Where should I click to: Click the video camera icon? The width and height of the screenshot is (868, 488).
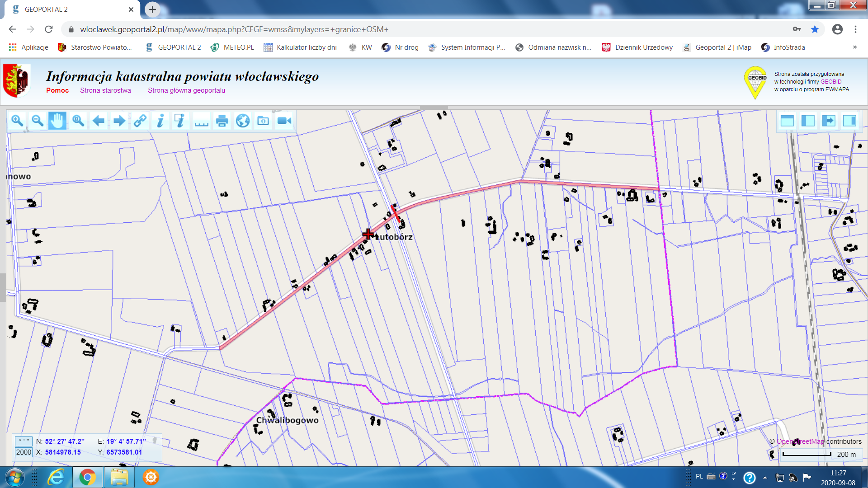click(284, 121)
